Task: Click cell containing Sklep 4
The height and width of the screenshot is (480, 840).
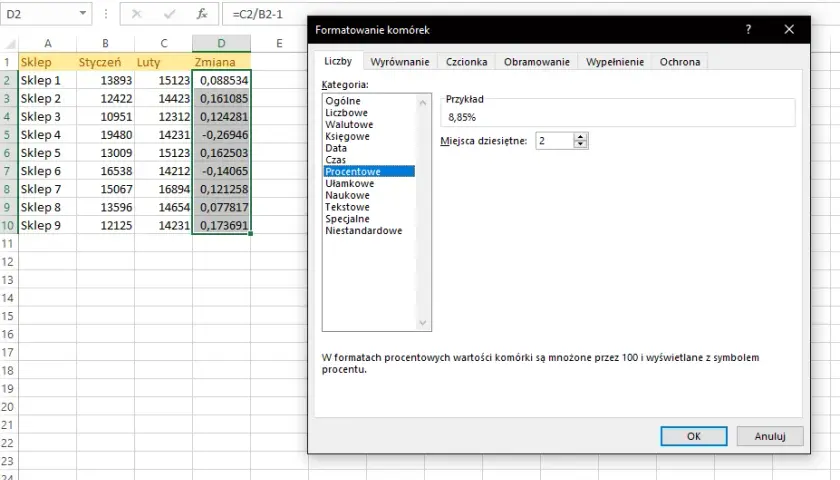Action: 48,134
